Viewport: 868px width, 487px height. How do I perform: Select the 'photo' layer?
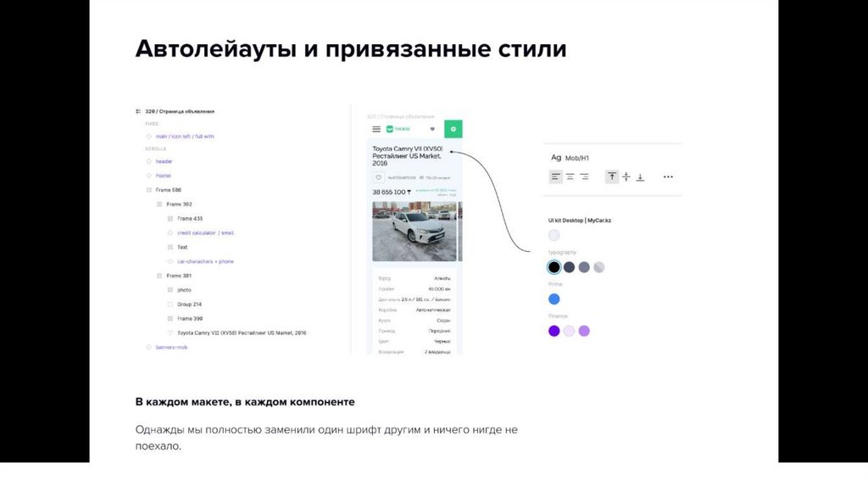[x=184, y=290]
